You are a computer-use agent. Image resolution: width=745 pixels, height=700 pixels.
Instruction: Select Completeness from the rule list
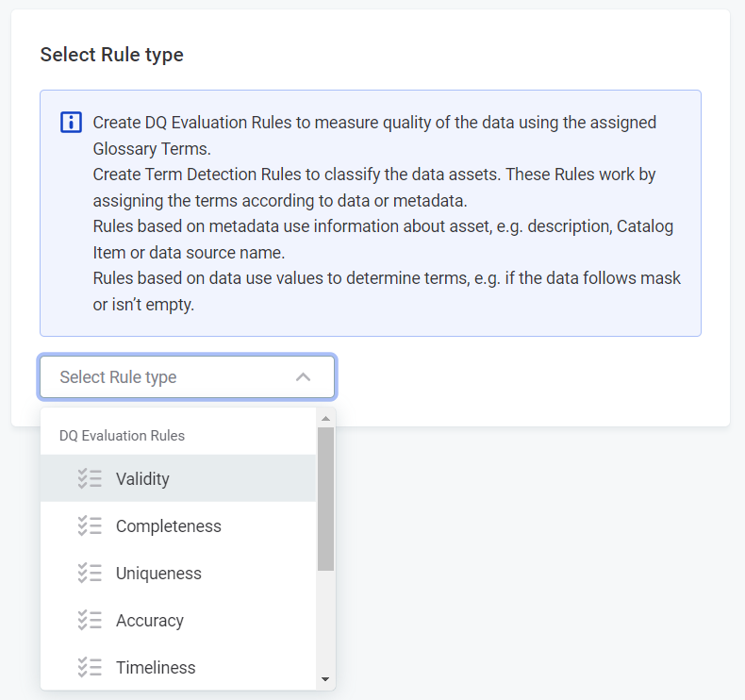(168, 526)
